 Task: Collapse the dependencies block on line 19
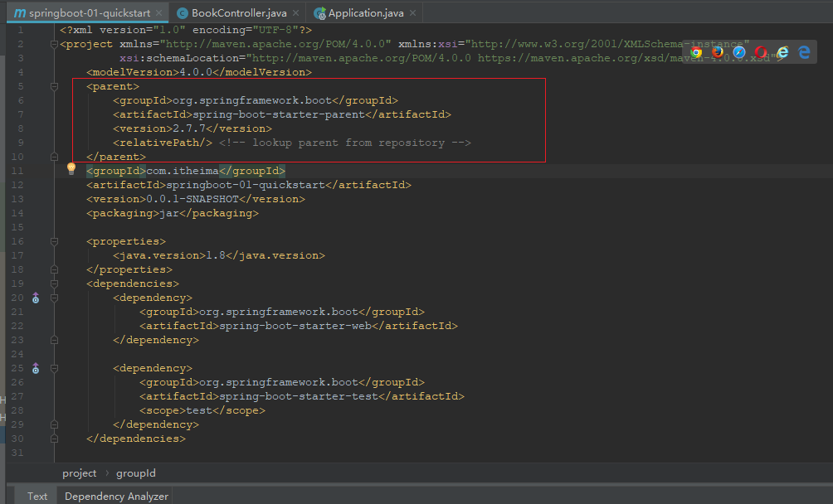(x=55, y=283)
